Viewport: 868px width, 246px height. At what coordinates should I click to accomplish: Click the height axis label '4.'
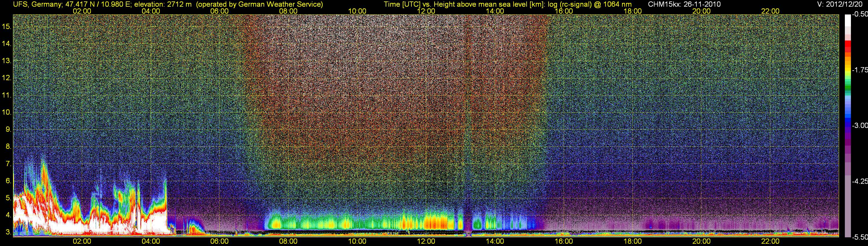(x=8, y=215)
